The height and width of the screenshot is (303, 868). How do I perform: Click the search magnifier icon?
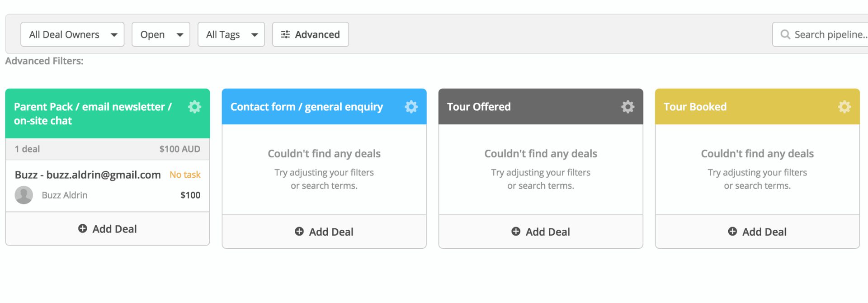point(785,35)
